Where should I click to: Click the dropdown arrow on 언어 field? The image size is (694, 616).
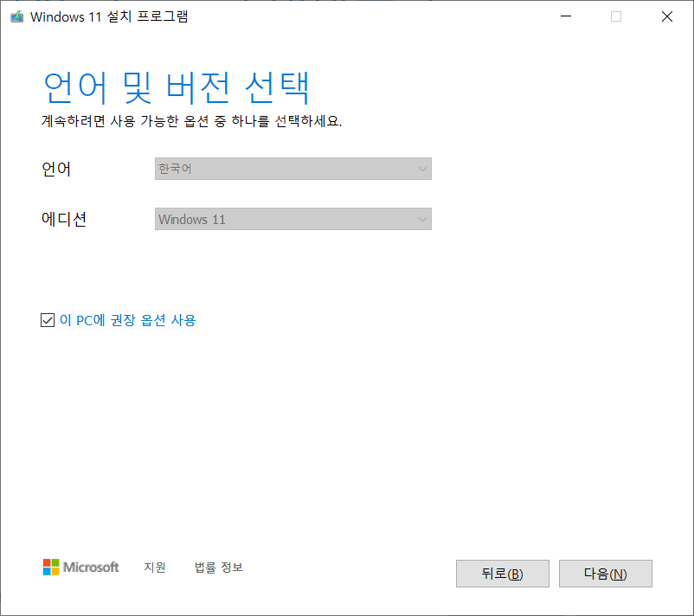click(421, 168)
